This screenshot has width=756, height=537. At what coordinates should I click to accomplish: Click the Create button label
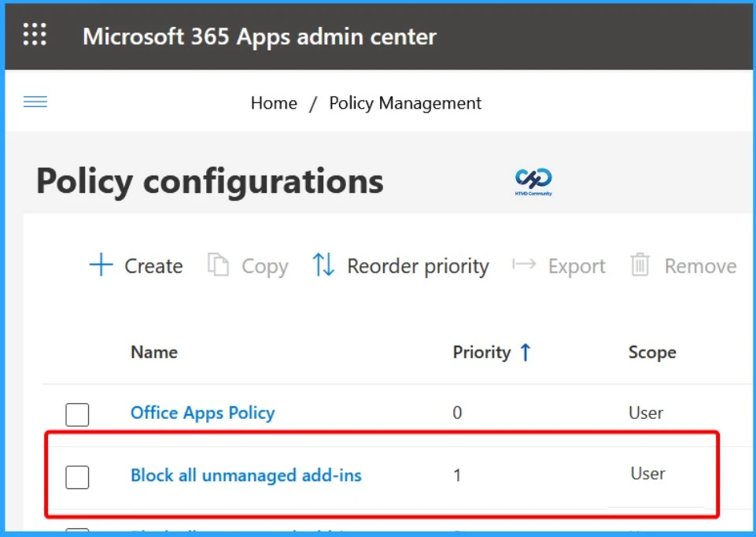point(154,266)
